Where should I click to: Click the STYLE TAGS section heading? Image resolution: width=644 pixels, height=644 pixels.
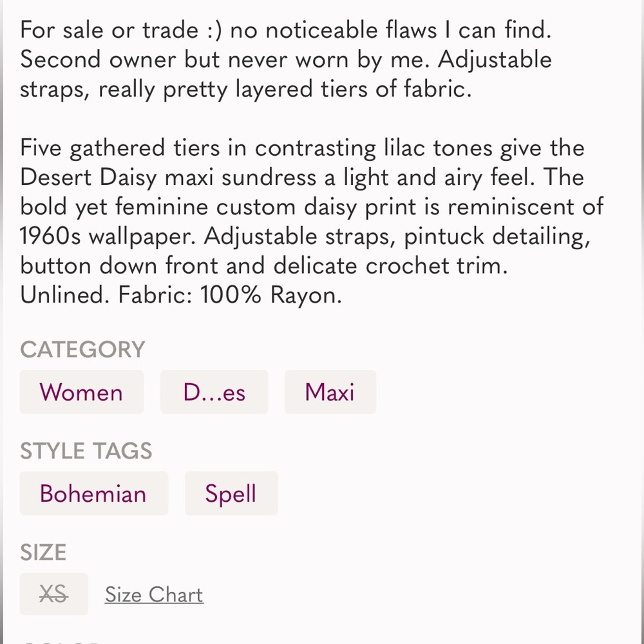(86, 451)
